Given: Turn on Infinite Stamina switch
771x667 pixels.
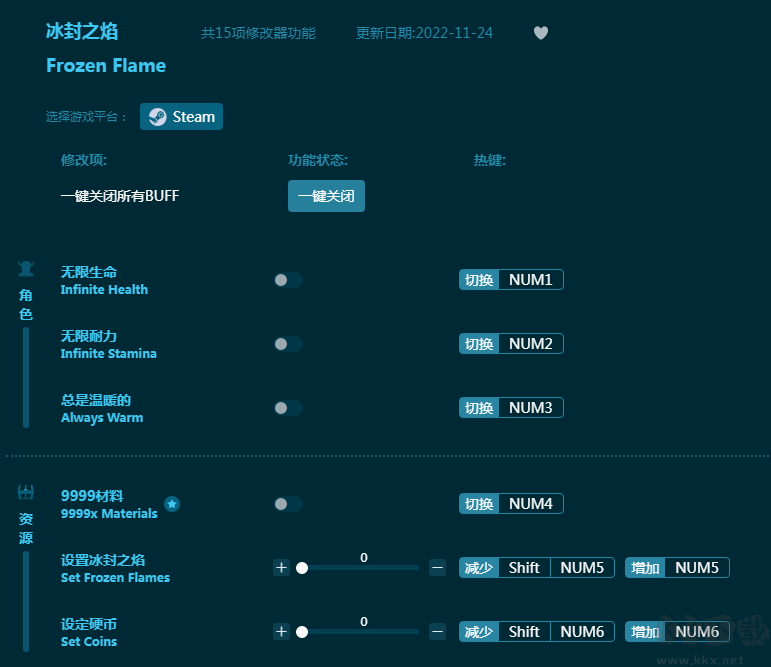Looking at the screenshot, I should tap(287, 344).
